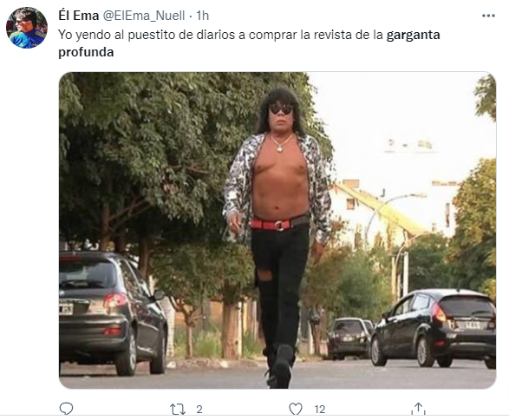
Task: Click the black hatchback at the photo's right
Action: tap(433, 328)
